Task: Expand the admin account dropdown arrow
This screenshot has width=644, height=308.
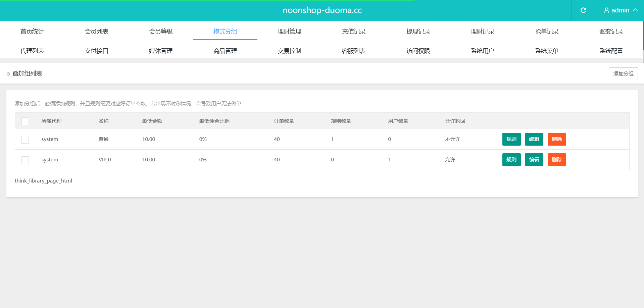Action: click(635, 10)
